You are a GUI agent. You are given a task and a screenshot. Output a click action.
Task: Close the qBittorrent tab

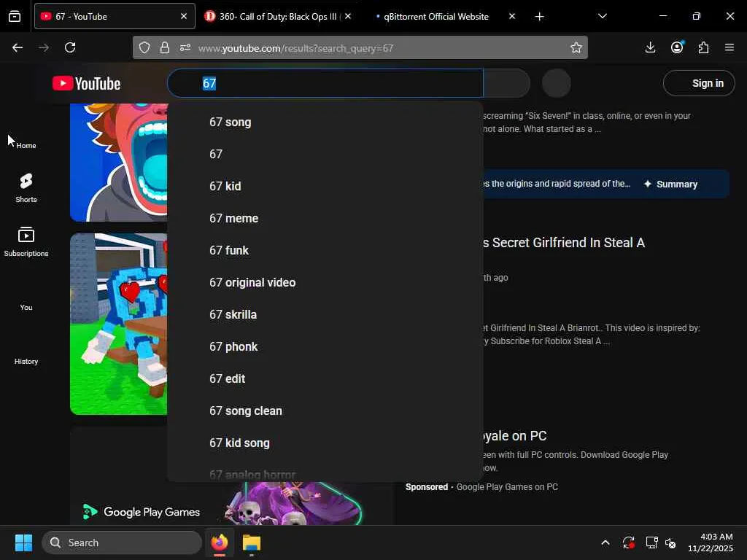pos(512,17)
